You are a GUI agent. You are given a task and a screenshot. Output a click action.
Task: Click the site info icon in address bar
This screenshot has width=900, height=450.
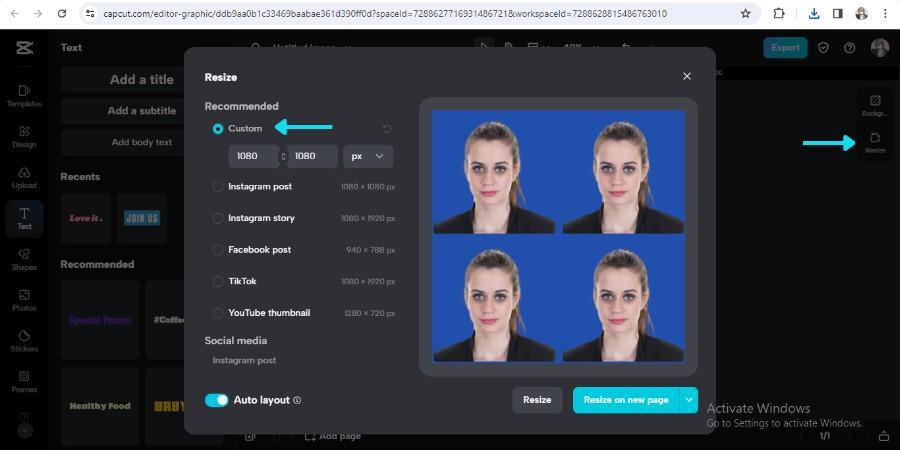click(x=90, y=14)
